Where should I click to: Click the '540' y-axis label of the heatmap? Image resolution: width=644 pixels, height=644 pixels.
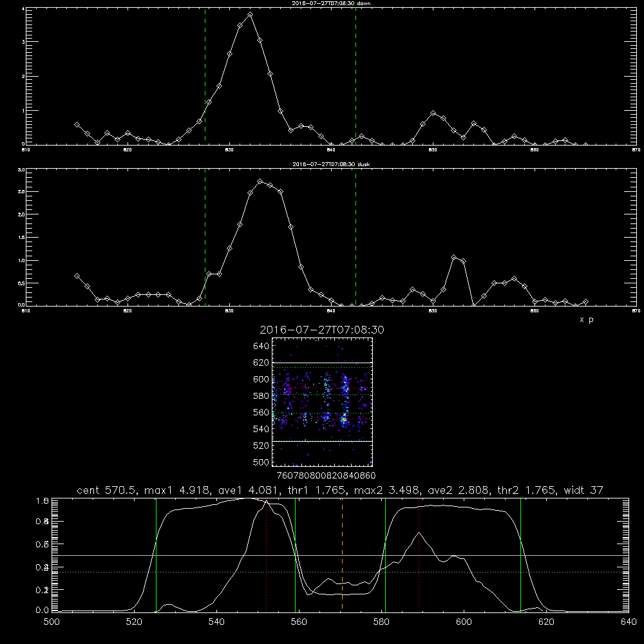coord(261,429)
